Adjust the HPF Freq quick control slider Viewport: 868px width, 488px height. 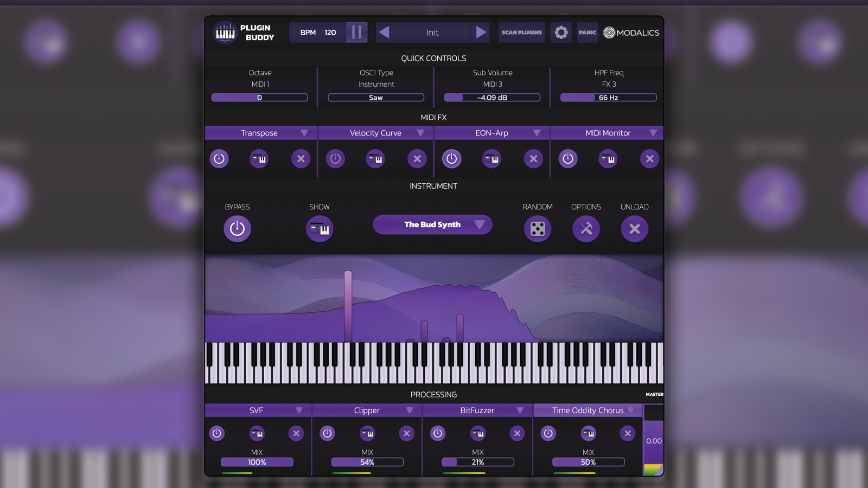coord(609,98)
